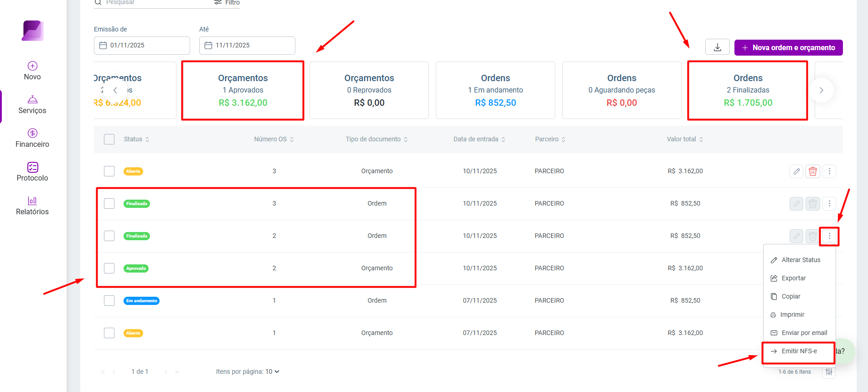Image resolution: width=868 pixels, height=392 pixels.
Task: Click the download export icon button
Action: (718, 47)
